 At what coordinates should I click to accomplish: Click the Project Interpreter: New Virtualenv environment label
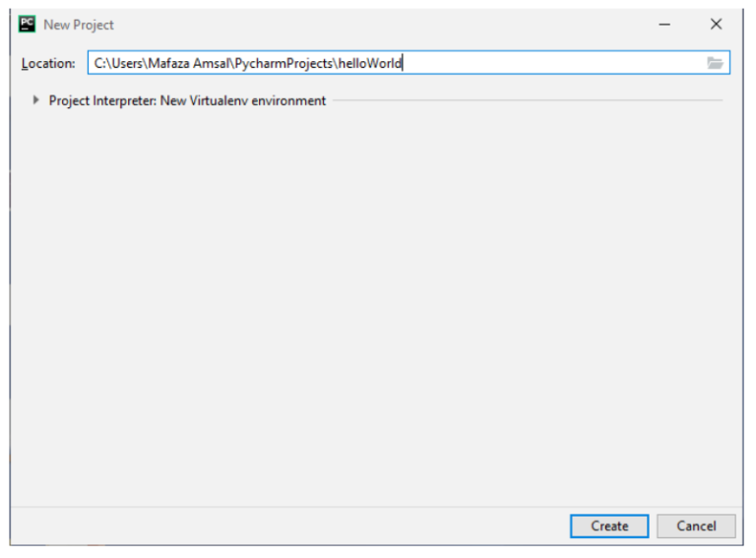click(187, 100)
